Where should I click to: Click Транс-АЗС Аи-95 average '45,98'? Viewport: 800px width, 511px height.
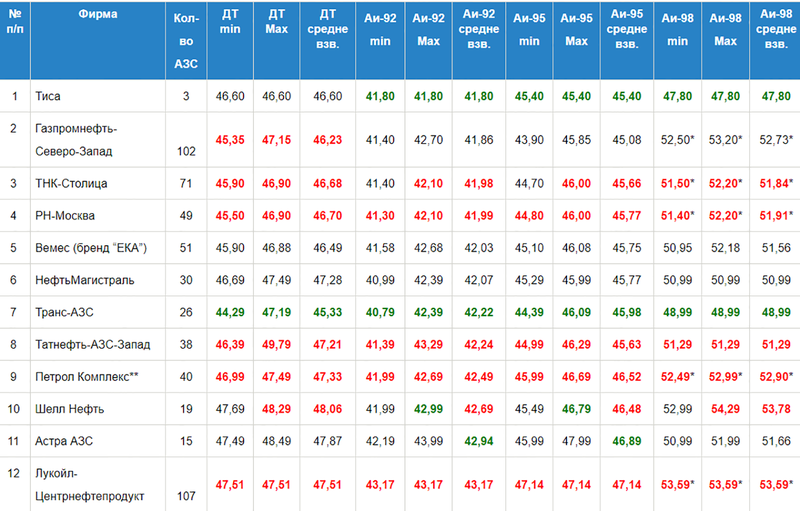(x=627, y=312)
